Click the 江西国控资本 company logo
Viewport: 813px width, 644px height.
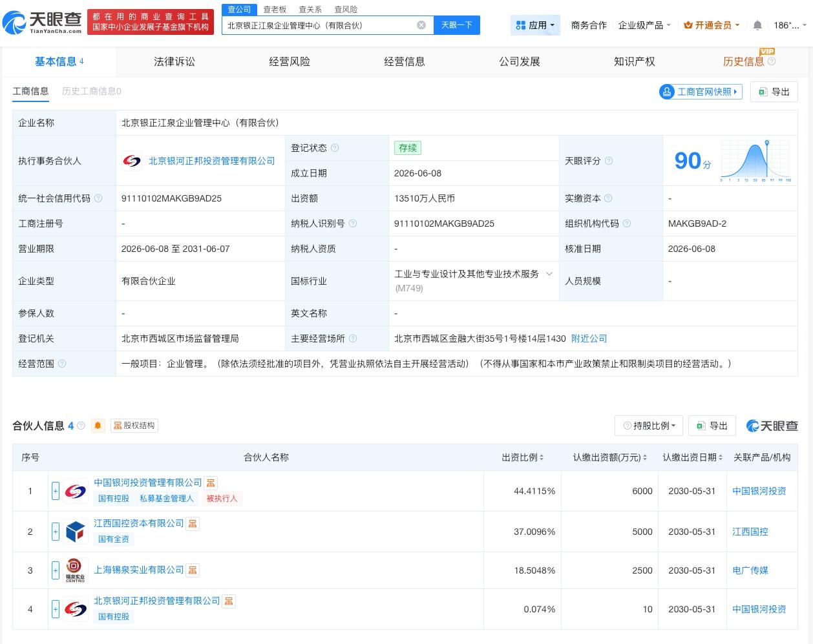[x=76, y=532]
